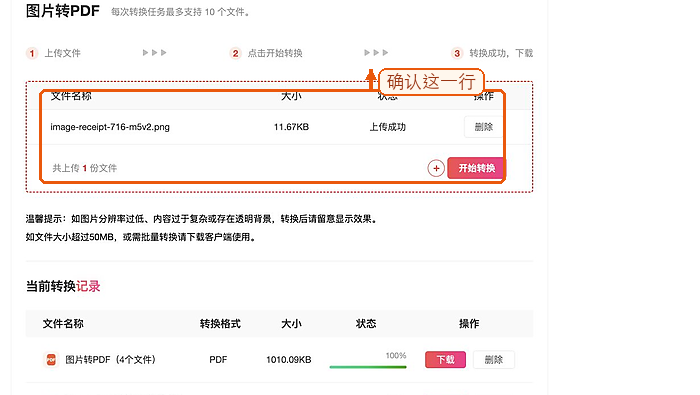Click the 1010.09KB size value

point(288,359)
